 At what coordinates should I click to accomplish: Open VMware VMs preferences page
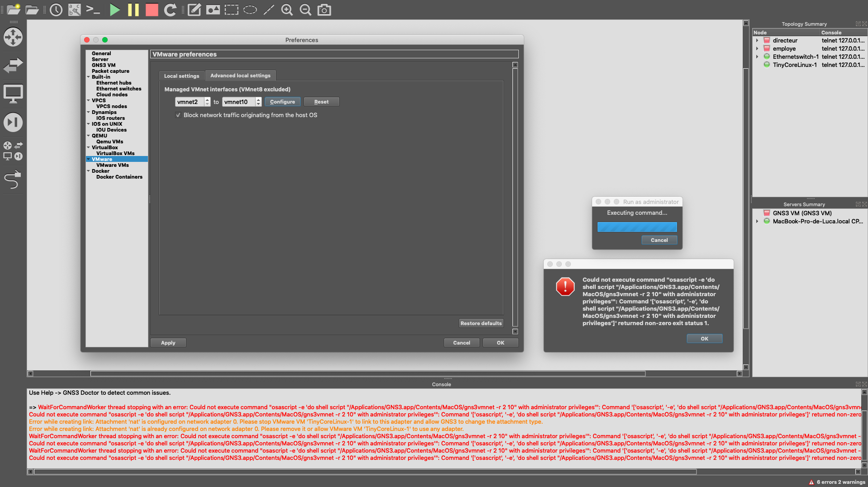click(113, 165)
